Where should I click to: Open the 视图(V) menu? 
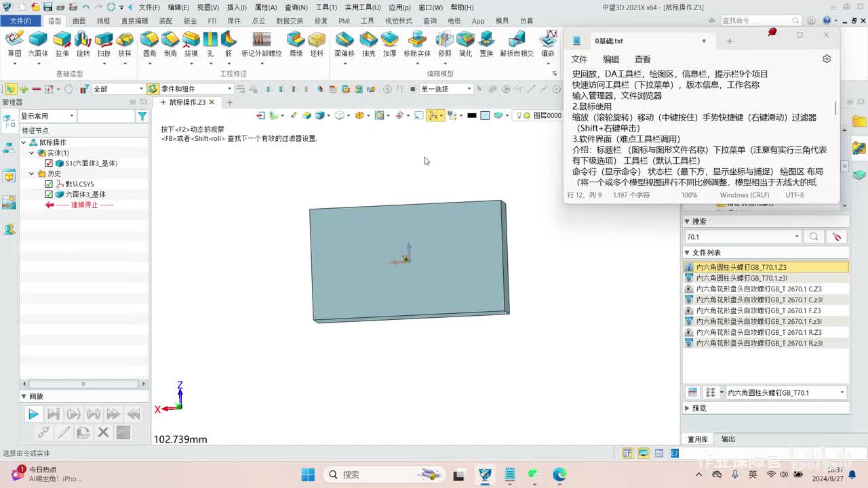click(x=208, y=7)
